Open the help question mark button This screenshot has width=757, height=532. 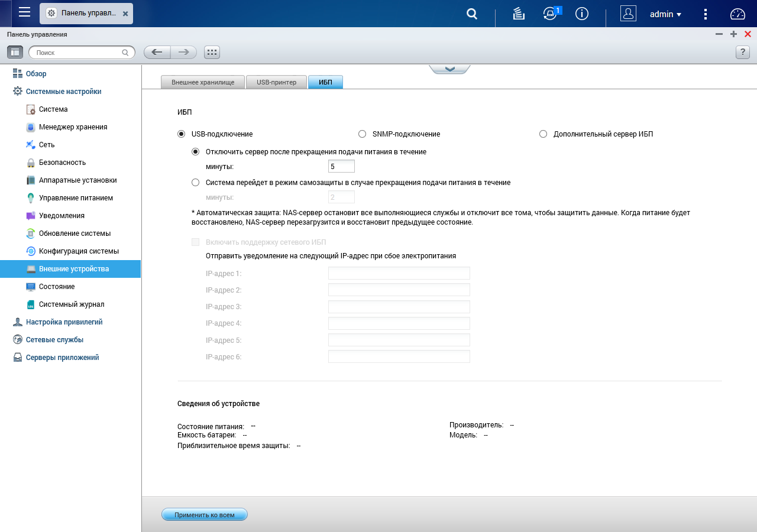click(743, 52)
